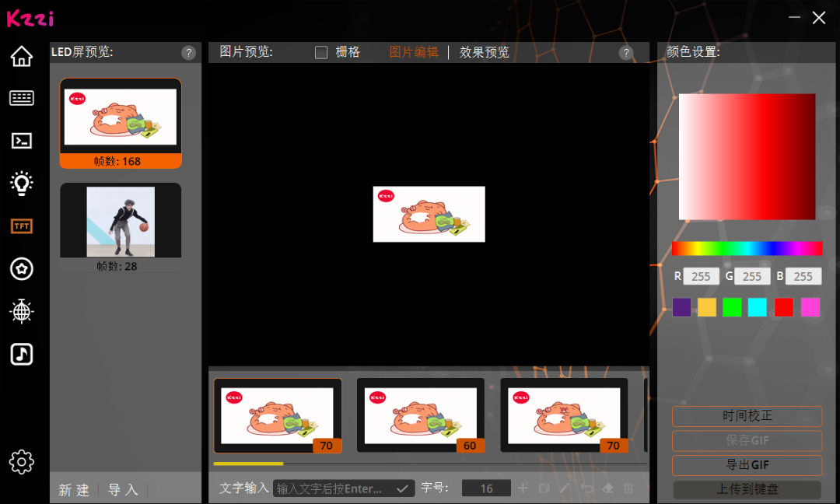Open the music note icon in sidebar
This screenshot has width=840, height=504.
(x=22, y=354)
